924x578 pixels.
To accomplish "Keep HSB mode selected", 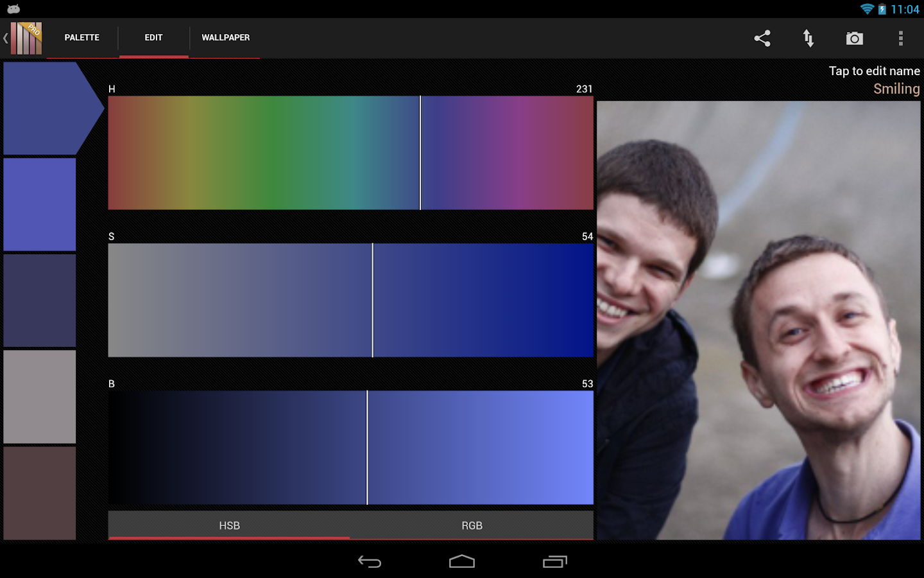I will pos(229,525).
